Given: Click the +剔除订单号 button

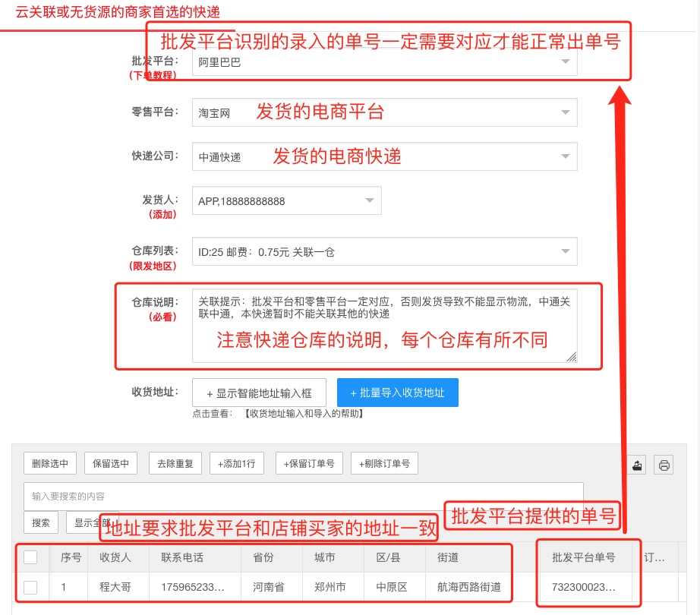Looking at the screenshot, I should [x=384, y=463].
